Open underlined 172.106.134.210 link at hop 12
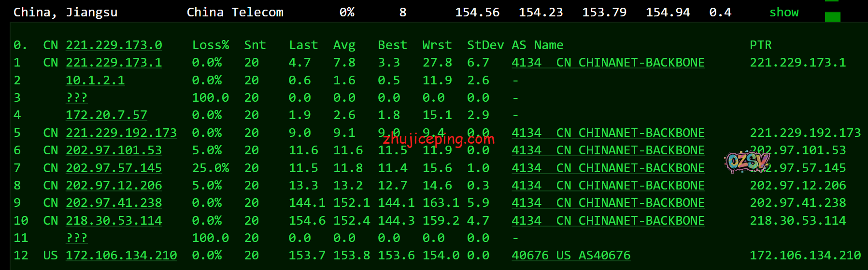 tap(121, 256)
